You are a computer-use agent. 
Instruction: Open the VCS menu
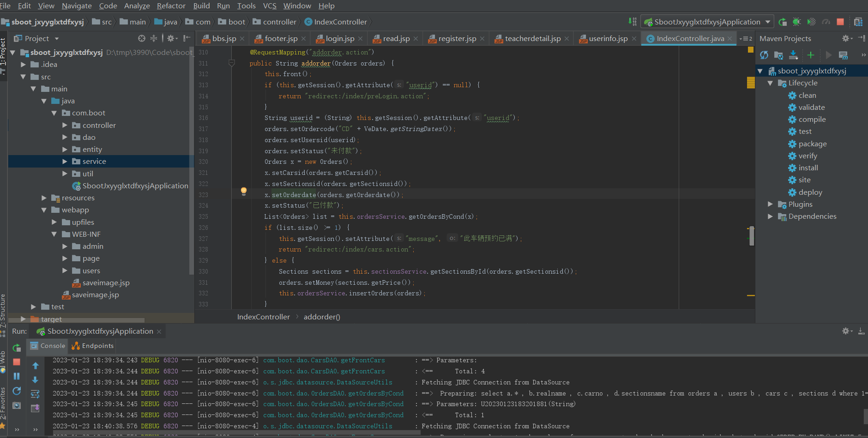click(269, 6)
